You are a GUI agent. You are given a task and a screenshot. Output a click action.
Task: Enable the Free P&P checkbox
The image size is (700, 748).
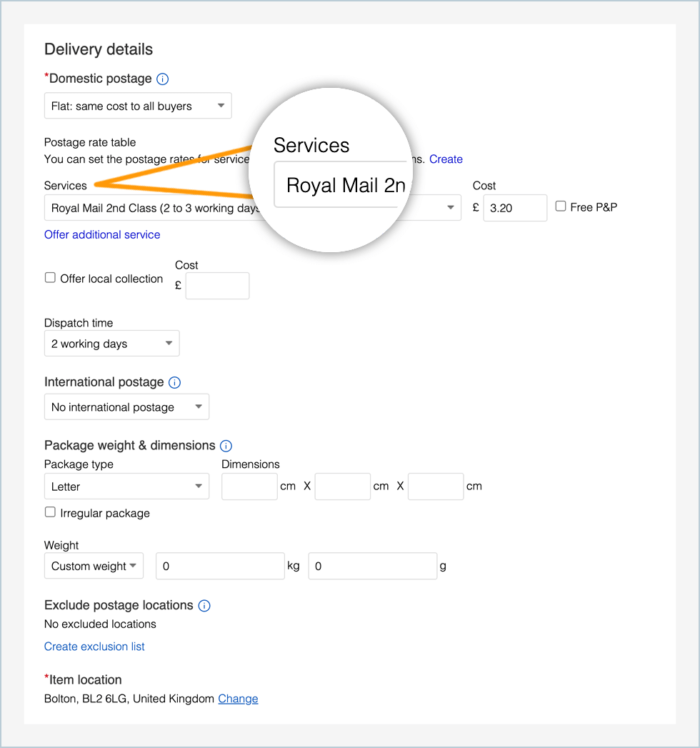561,206
